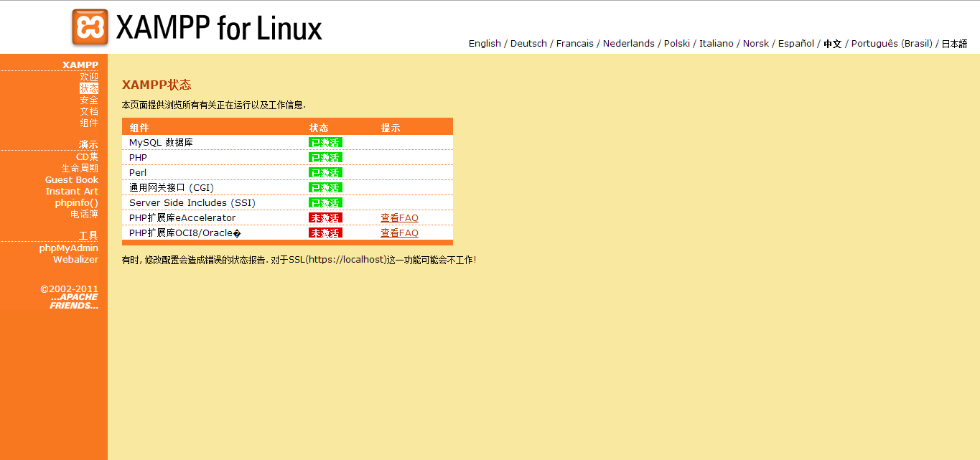Click the MySQL 数据库 row label
The image size is (980, 460).
tap(161, 142)
